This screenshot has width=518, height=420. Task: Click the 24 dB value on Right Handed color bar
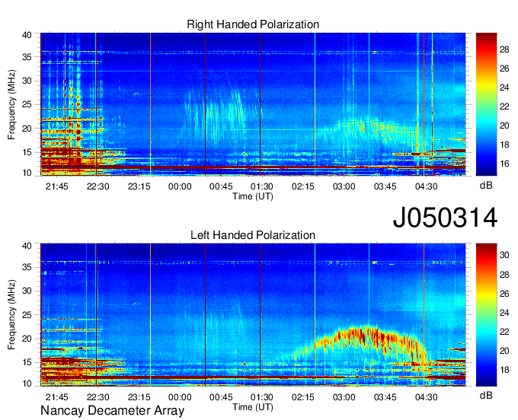(504, 87)
